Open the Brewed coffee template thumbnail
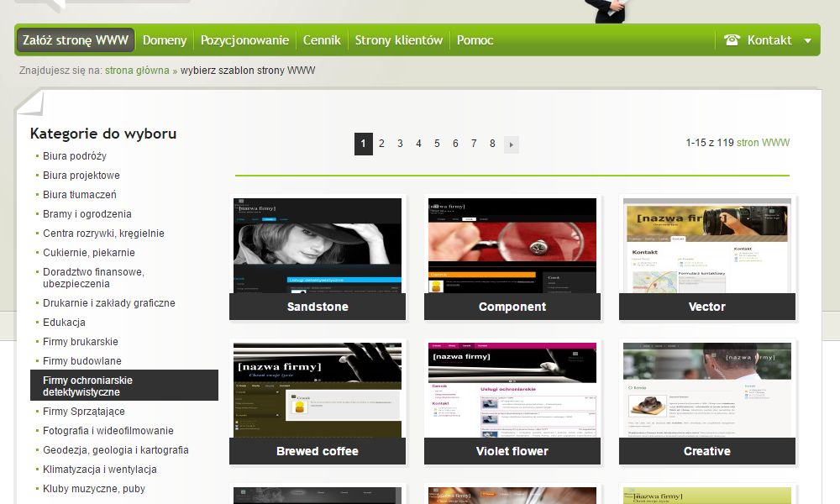 [318, 390]
